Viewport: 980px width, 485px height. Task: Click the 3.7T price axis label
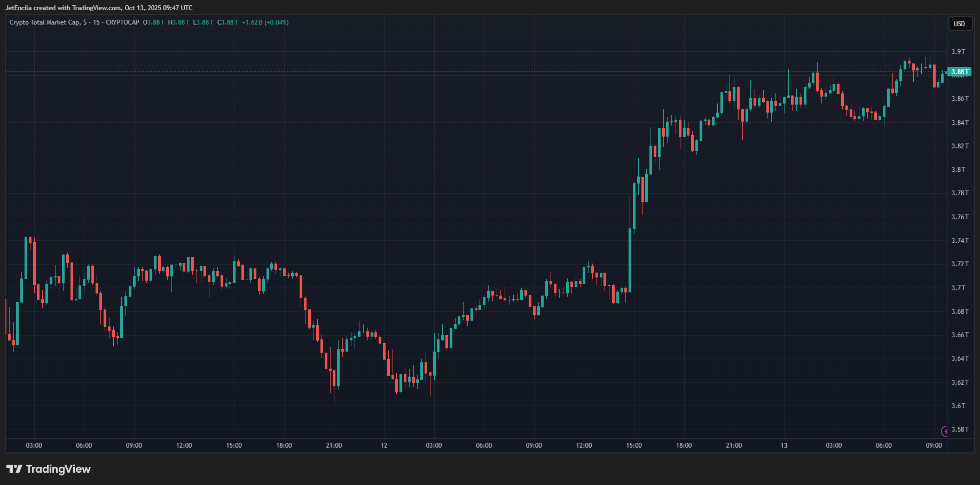(x=958, y=288)
